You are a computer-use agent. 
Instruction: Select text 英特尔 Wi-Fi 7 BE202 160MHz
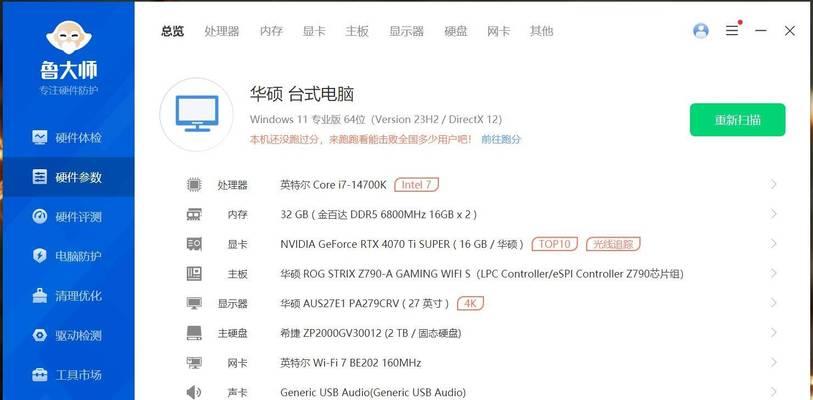pyautogui.click(x=351, y=363)
